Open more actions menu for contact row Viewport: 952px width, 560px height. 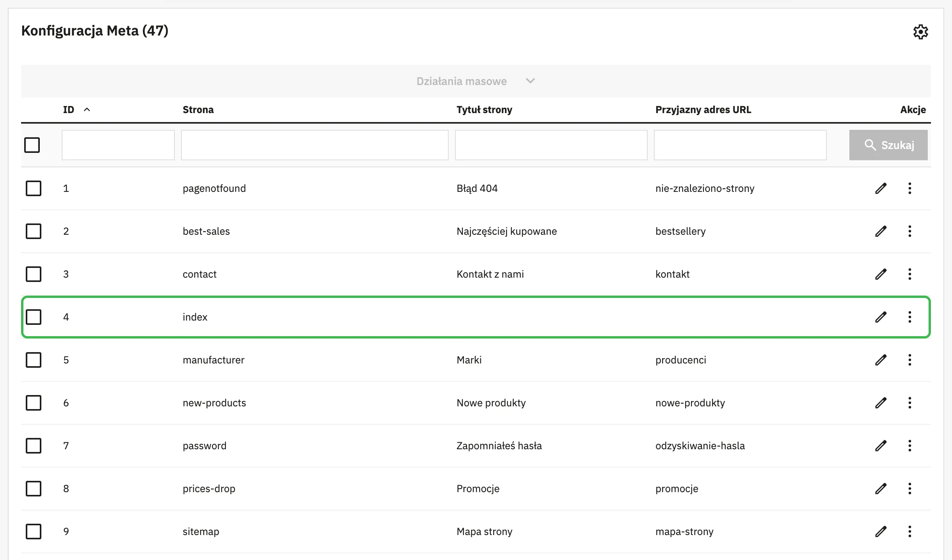(910, 274)
